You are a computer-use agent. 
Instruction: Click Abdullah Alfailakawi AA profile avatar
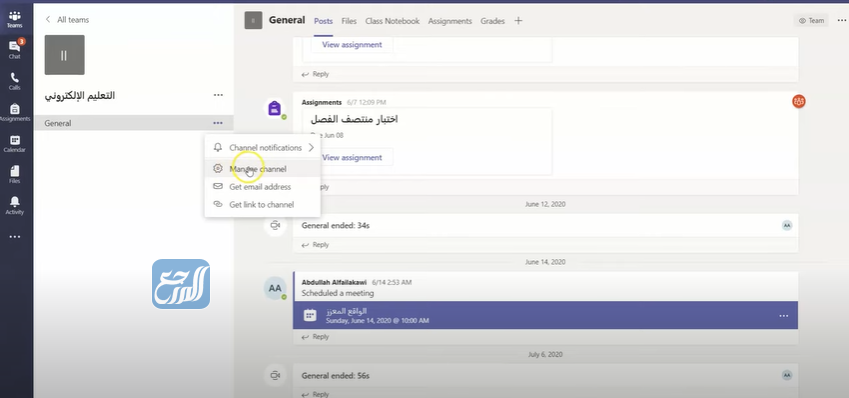tap(275, 288)
